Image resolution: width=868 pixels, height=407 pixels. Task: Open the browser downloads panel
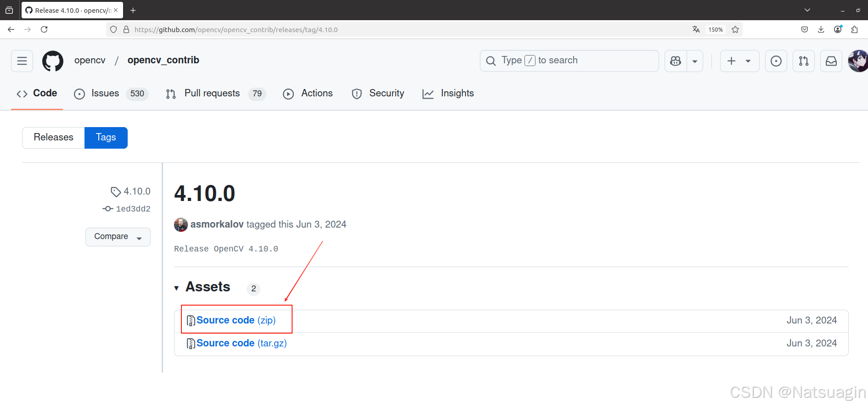(821, 29)
